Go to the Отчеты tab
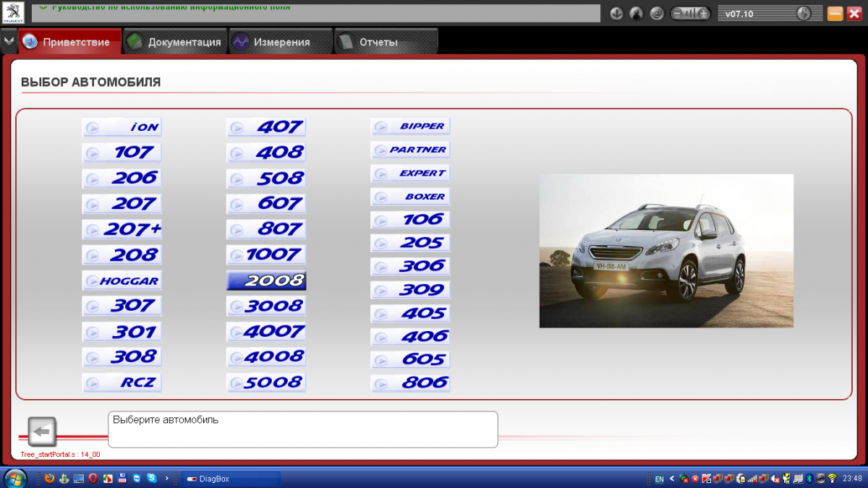 [x=385, y=42]
